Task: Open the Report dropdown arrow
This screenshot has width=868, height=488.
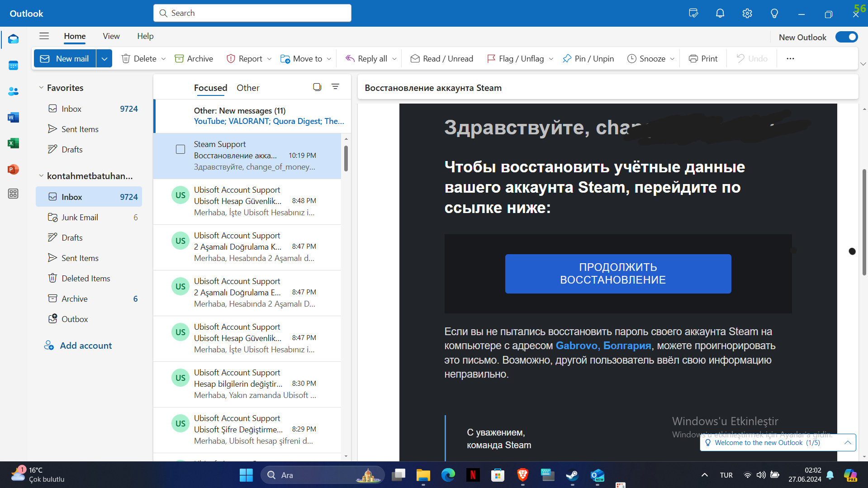Action: [x=269, y=59]
